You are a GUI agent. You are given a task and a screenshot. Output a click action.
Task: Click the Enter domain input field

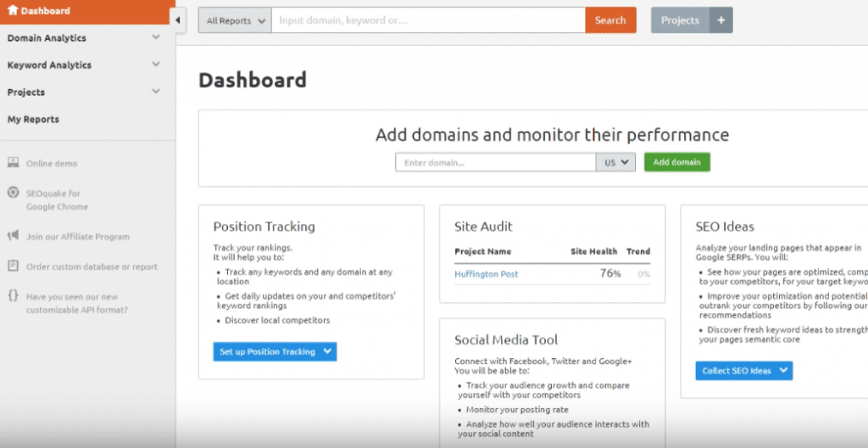495,162
